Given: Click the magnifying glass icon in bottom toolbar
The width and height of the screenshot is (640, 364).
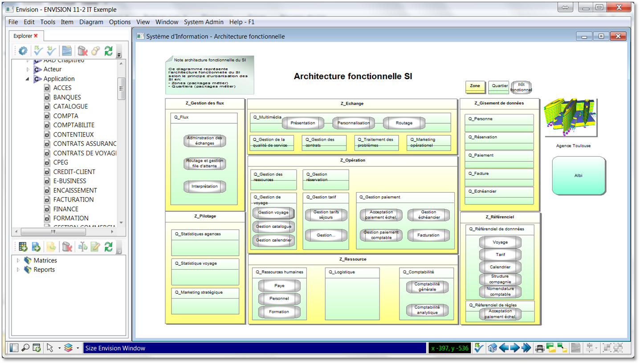Looking at the screenshot, I should pyautogui.click(x=25, y=348).
